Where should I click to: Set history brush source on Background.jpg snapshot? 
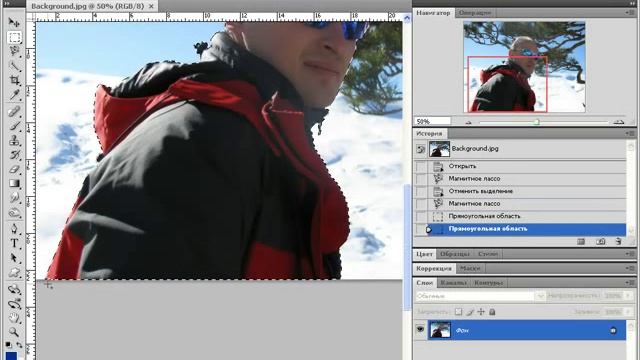tap(420, 149)
